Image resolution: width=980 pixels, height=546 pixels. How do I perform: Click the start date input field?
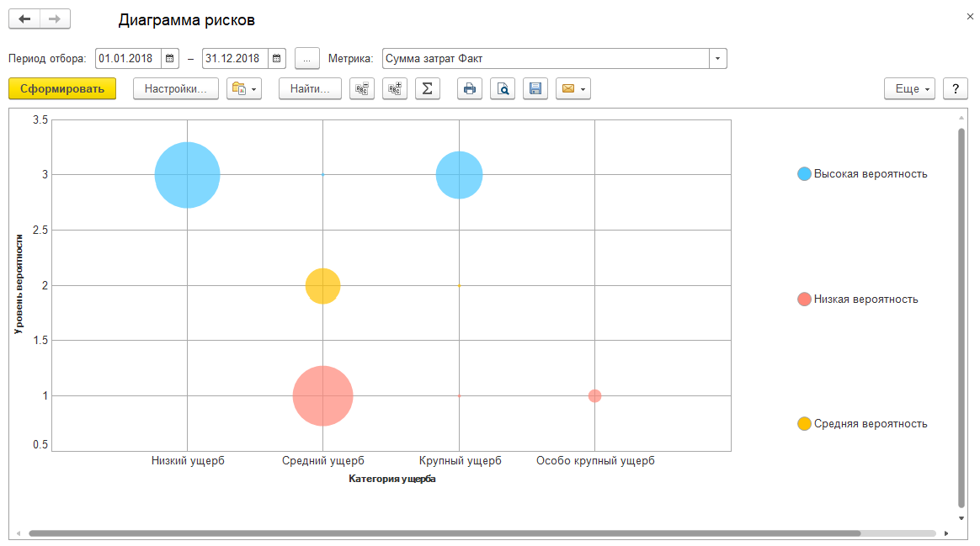coord(128,59)
